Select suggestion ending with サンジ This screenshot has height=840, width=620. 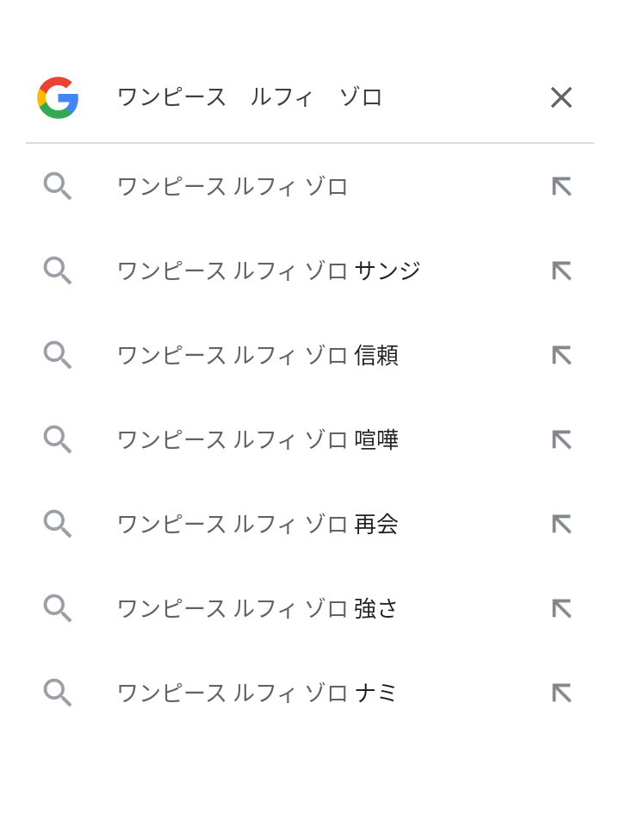pyautogui.click(x=310, y=271)
